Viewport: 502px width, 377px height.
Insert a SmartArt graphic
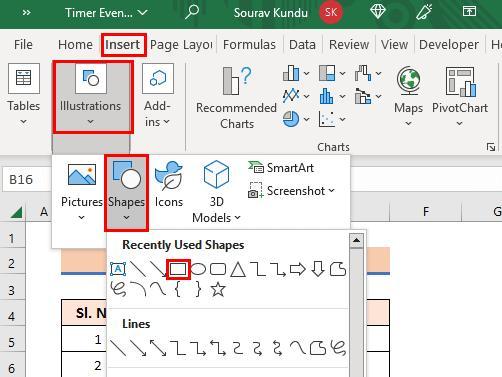(x=281, y=168)
